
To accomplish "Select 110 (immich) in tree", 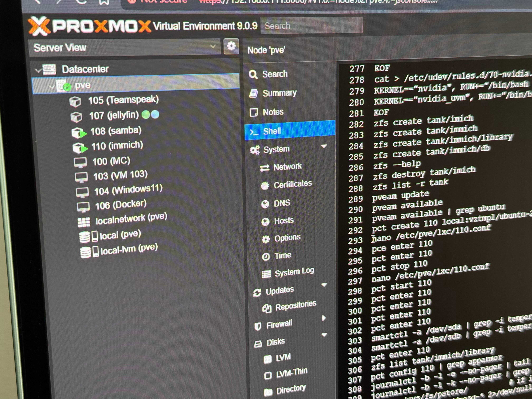I will tap(117, 146).
